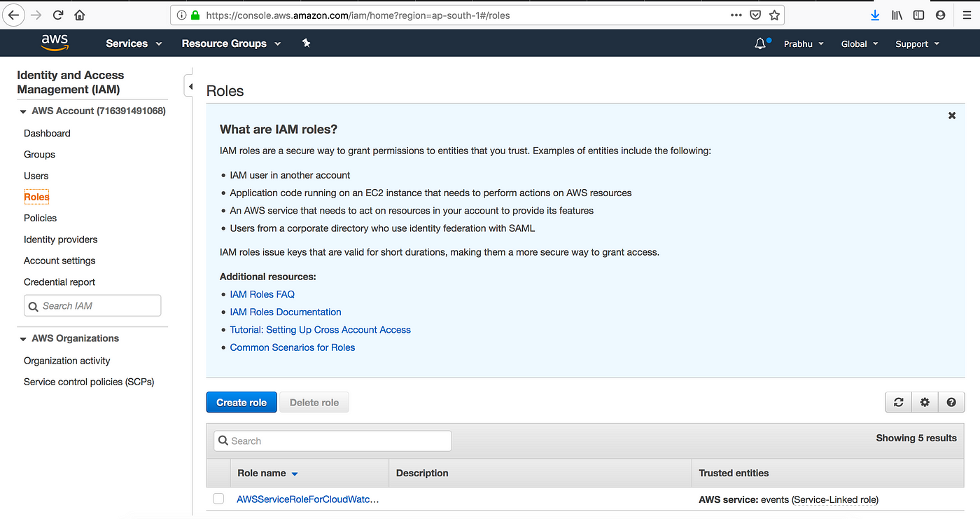Open Common Scenarios for Roles link
This screenshot has width=980, height=519.
click(x=292, y=347)
